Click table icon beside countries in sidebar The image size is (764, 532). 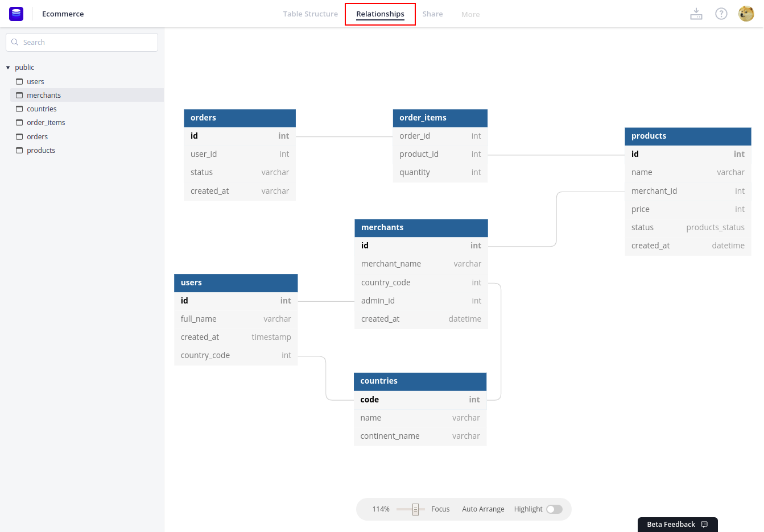pyautogui.click(x=19, y=109)
